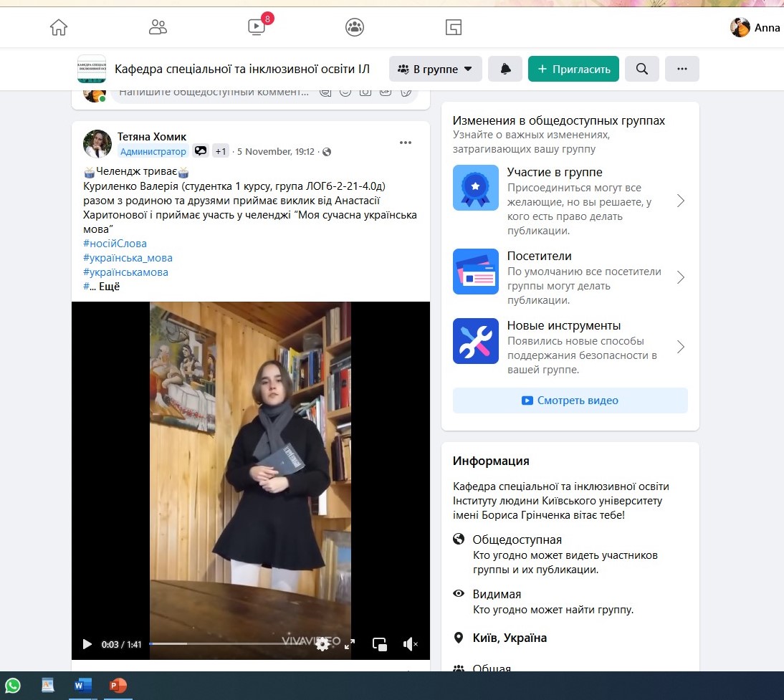Play the video
The width and height of the screenshot is (784, 700).
[x=87, y=644]
